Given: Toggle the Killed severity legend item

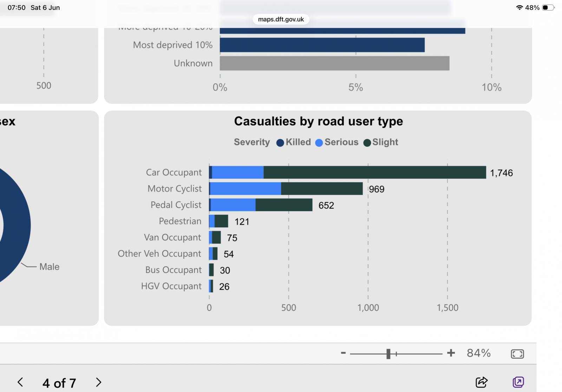Looking at the screenshot, I should click(x=294, y=142).
